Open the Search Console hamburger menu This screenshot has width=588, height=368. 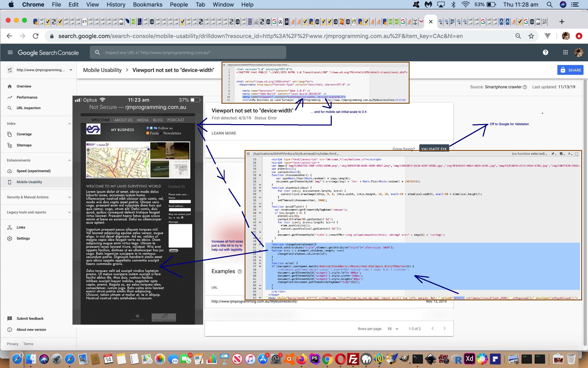[x=10, y=52]
